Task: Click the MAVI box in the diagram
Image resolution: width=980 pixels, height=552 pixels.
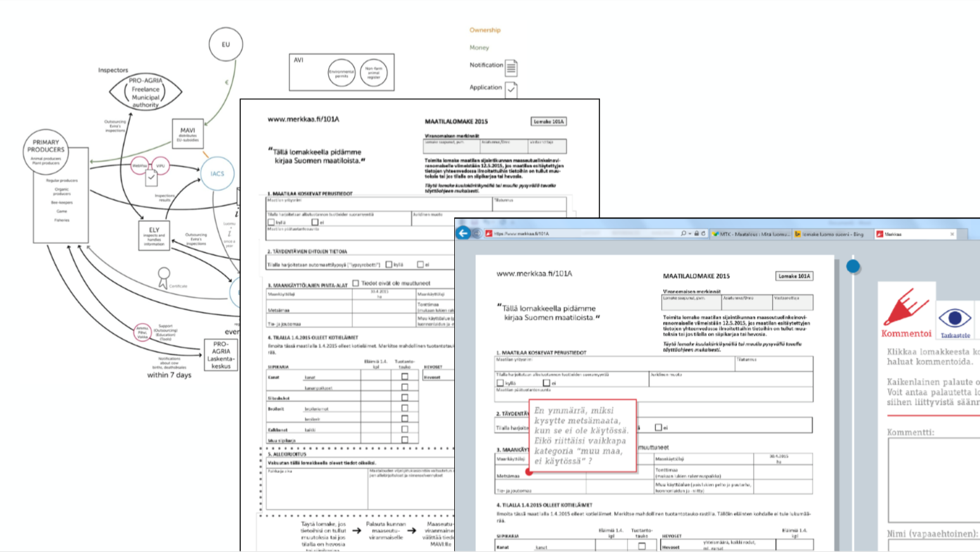Action: pos(188,134)
